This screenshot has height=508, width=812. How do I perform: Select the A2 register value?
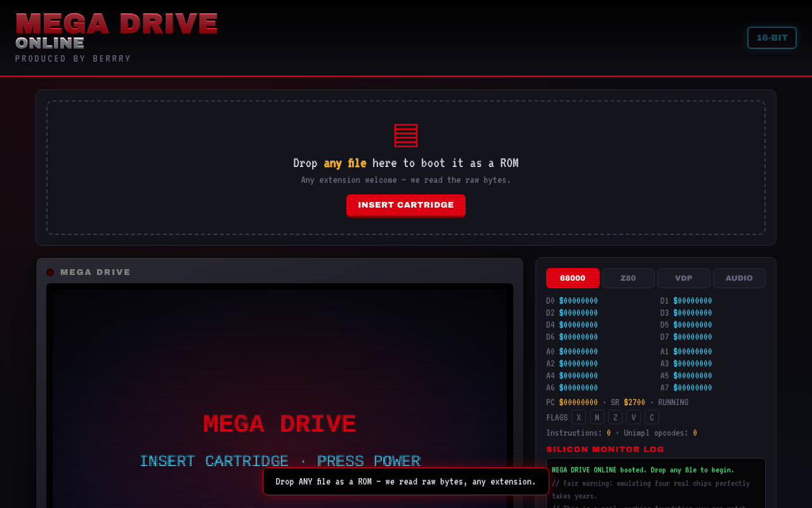(579, 364)
